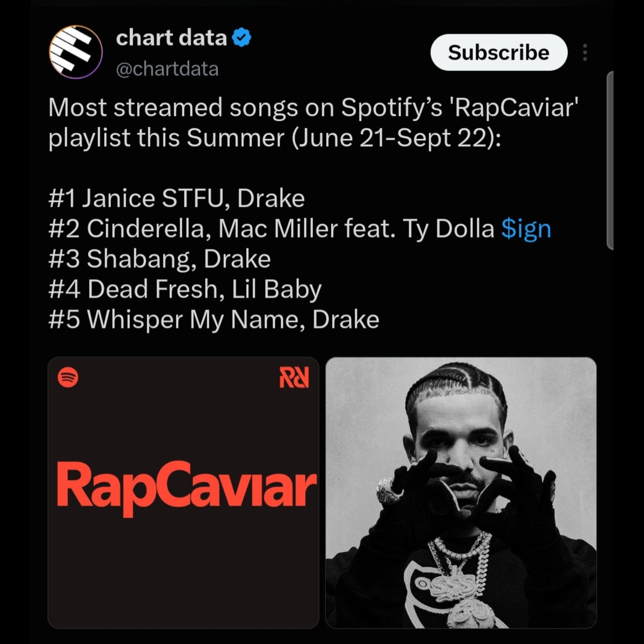Click the '#2 Cinderella, Mac Miller' line
This screenshot has width=644, height=644.
click(299, 229)
